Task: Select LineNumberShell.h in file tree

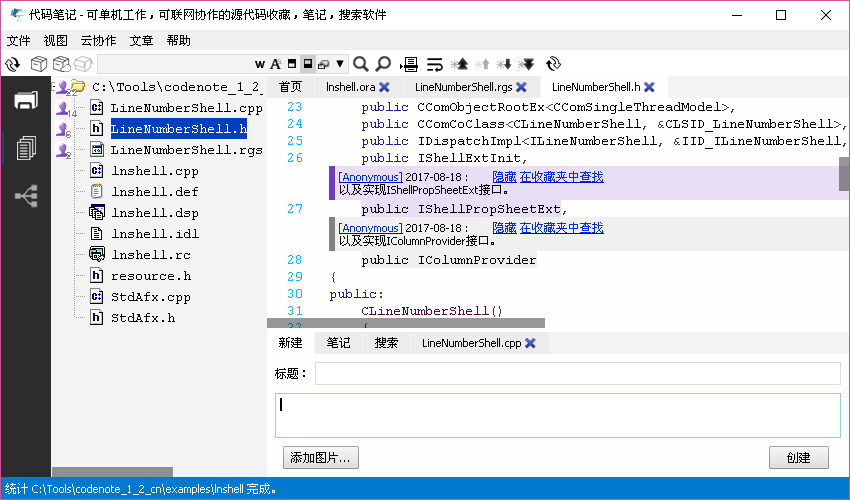Action: pyautogui.click(x=178, y=129)
